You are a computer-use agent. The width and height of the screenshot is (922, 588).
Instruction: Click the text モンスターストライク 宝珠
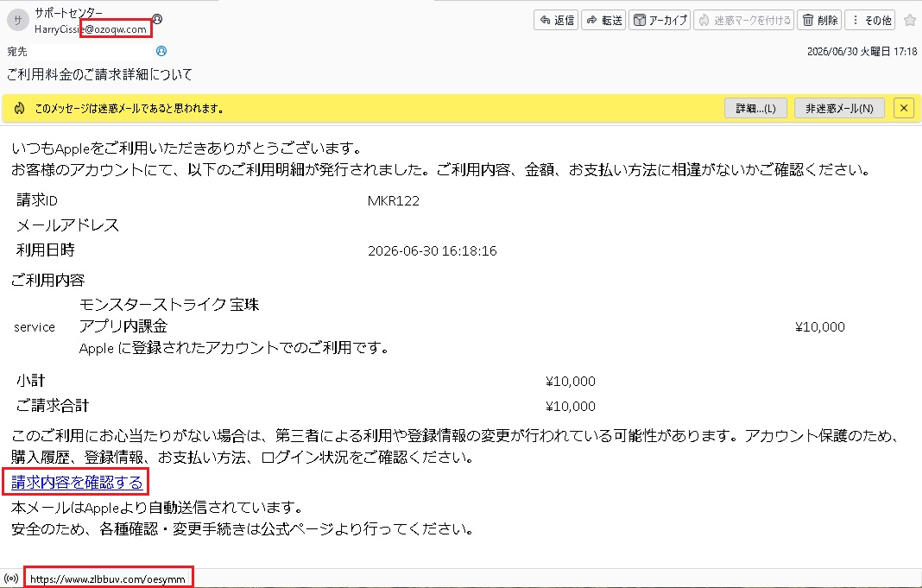coord(169,305)
